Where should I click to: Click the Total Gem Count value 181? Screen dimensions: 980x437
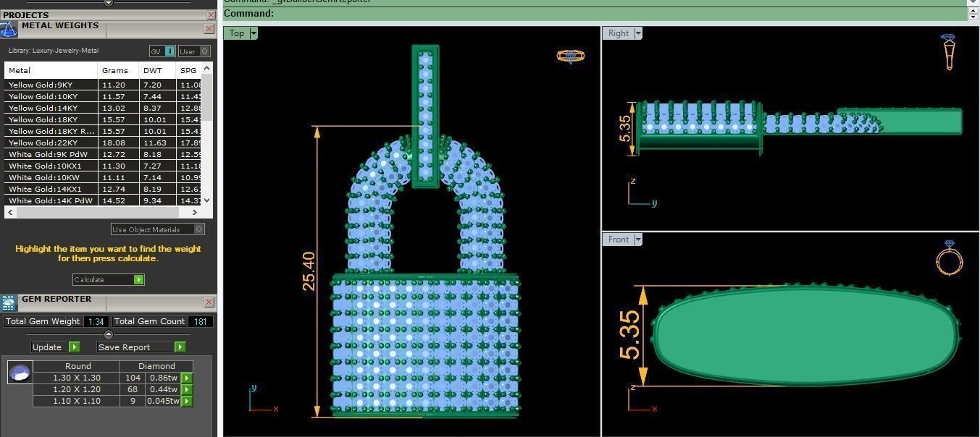[x=201, y=321]
